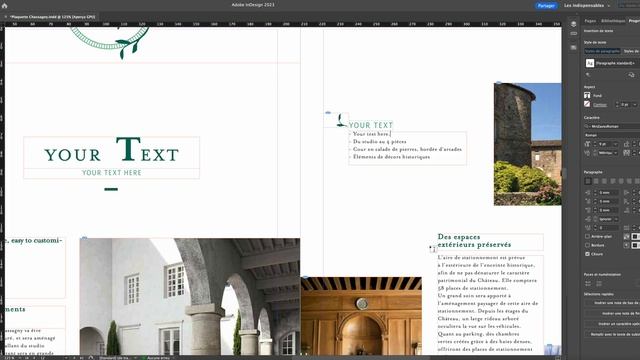Click the castle tower photo
The height and width of the screenshot is (360, 640).
click(527, 144)
